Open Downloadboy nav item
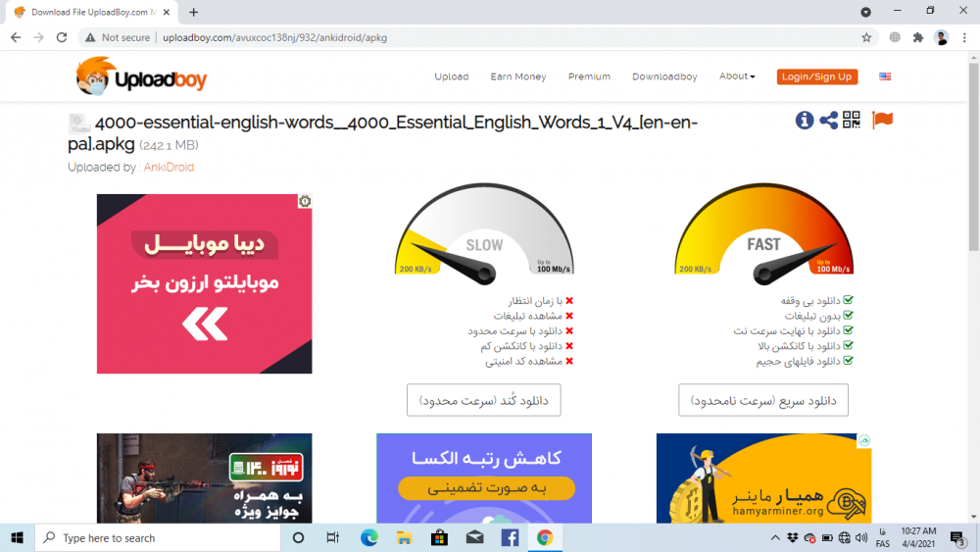 (x=664, y=76)
